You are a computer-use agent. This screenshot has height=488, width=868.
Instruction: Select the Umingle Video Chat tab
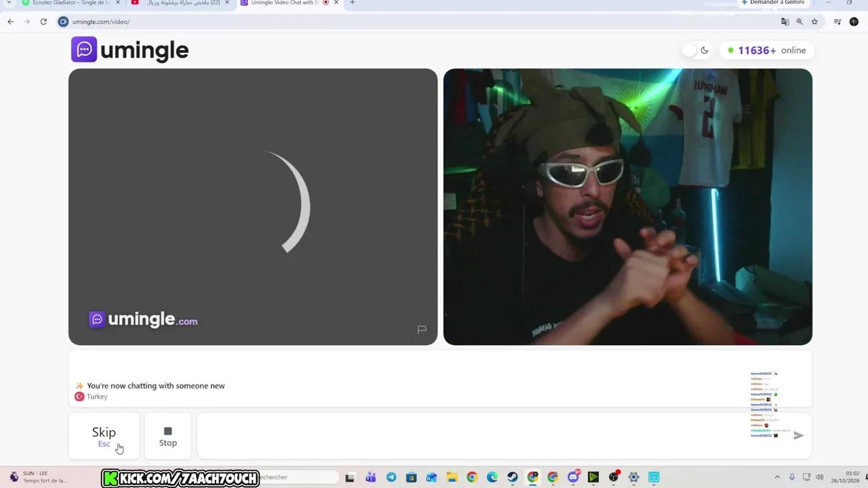288,3
